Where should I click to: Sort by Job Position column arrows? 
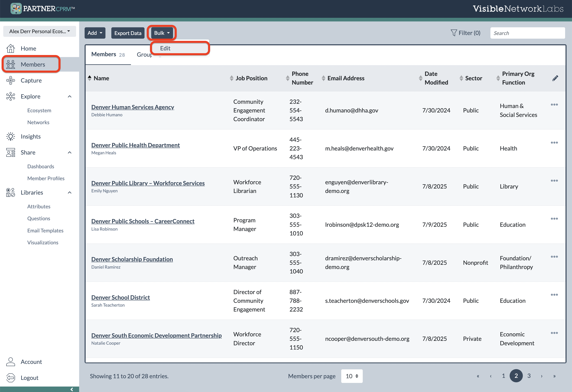click(232, 78)
